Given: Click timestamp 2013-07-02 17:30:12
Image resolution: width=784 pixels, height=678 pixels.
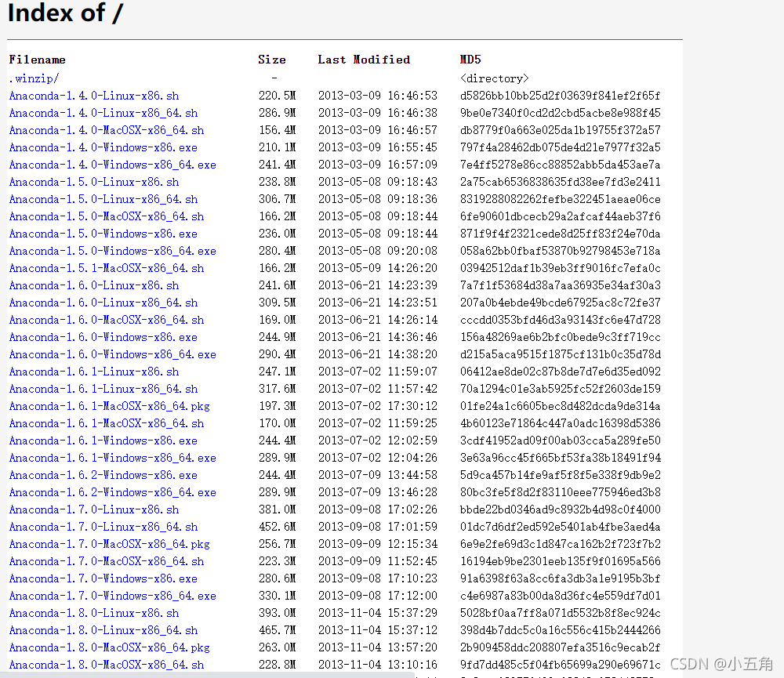Looking at the screenshot, I should (x=378, y=407).
